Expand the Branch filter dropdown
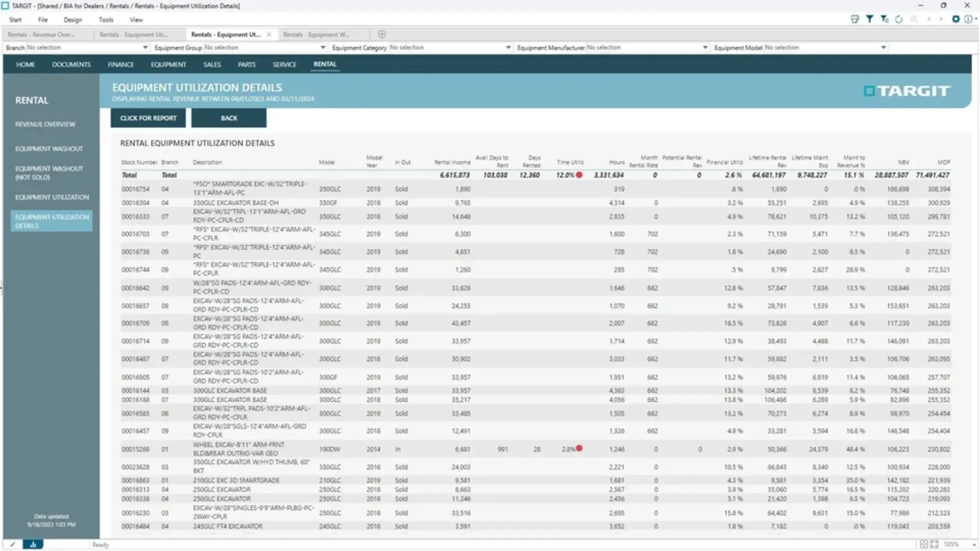 point(145,47)
